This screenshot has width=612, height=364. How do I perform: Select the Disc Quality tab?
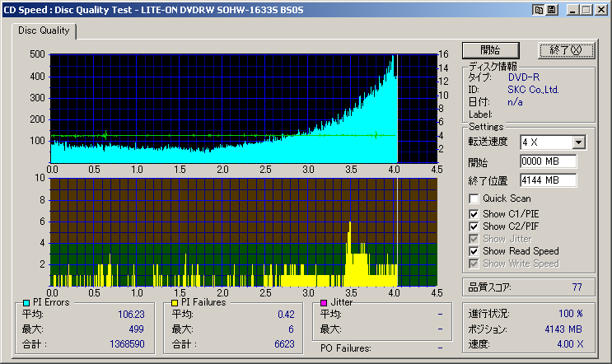click(x=44, y=30)
